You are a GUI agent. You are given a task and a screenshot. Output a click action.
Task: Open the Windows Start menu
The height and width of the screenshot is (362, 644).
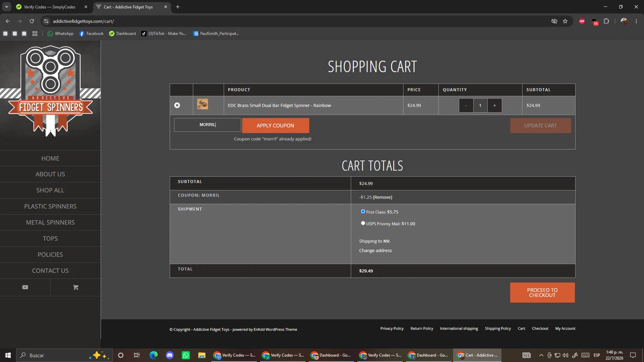click(x=8, y=355)
